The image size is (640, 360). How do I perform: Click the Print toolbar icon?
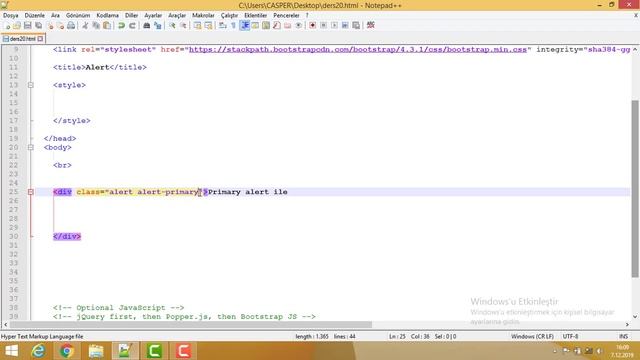[x=71, y=25]
